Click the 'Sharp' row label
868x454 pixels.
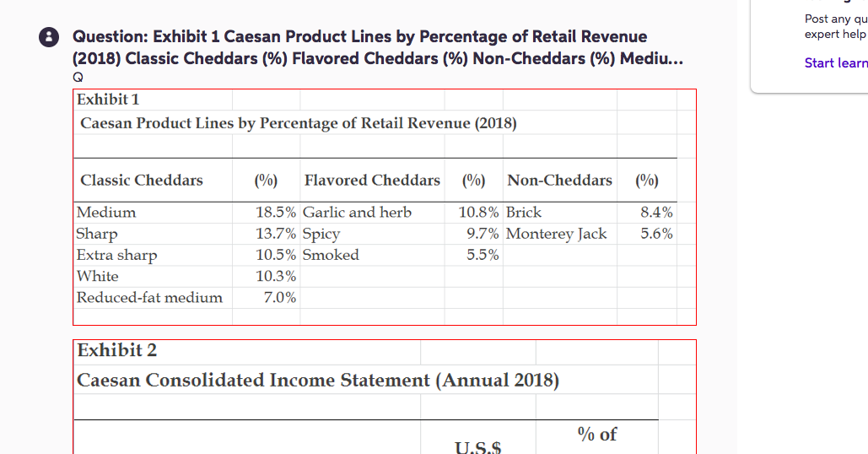pos(97,235)
